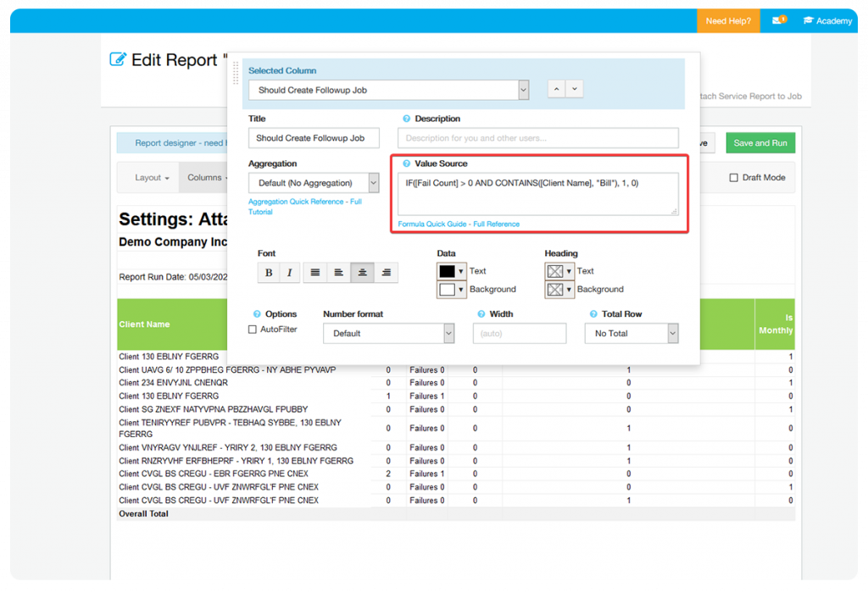Open the Total Row dropdown

click(632, 334)
